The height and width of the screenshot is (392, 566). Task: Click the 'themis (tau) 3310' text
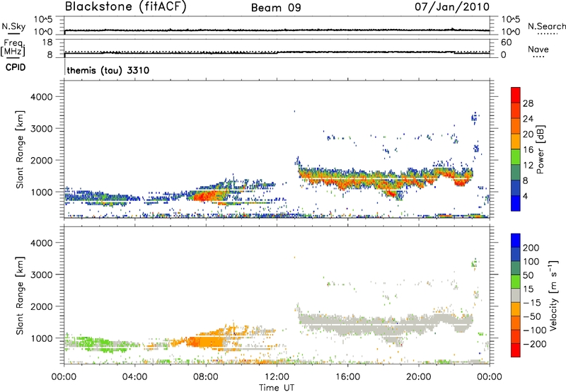tap(108, 70)
